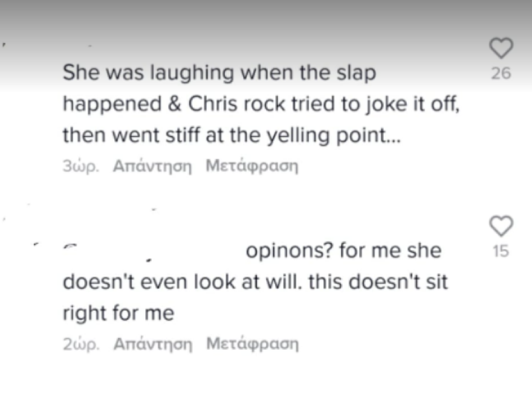The width and height of the screenshot is (532, 400).
Task: Select the line 'She was laughing when the slap'
Action: (219, 73)
